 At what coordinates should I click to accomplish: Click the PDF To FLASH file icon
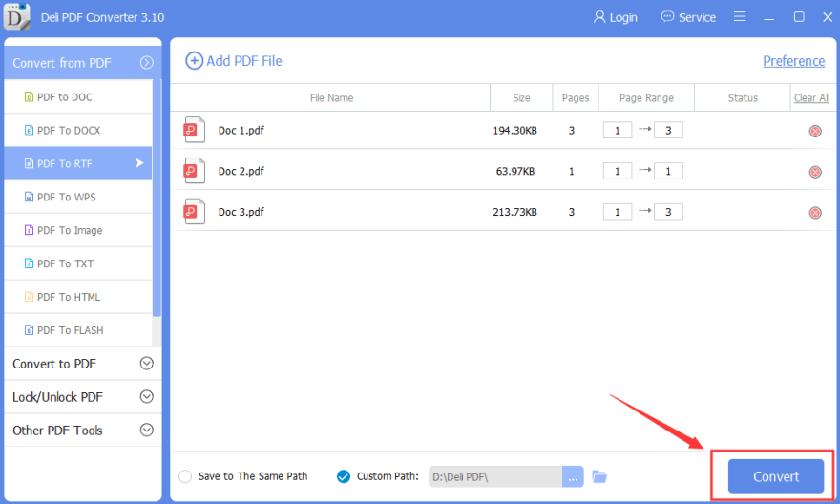tap(29, 330)
